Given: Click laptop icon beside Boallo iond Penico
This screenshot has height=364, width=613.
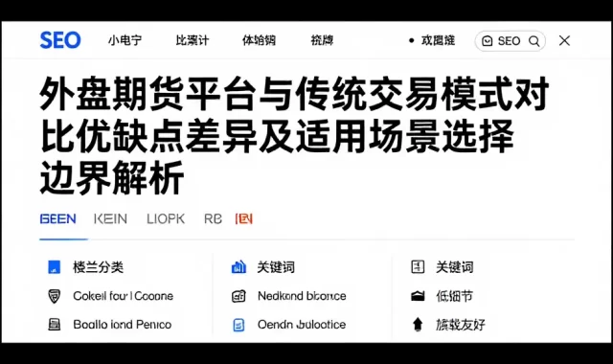Looking at the screenshot, I should (x=55, y=325).
